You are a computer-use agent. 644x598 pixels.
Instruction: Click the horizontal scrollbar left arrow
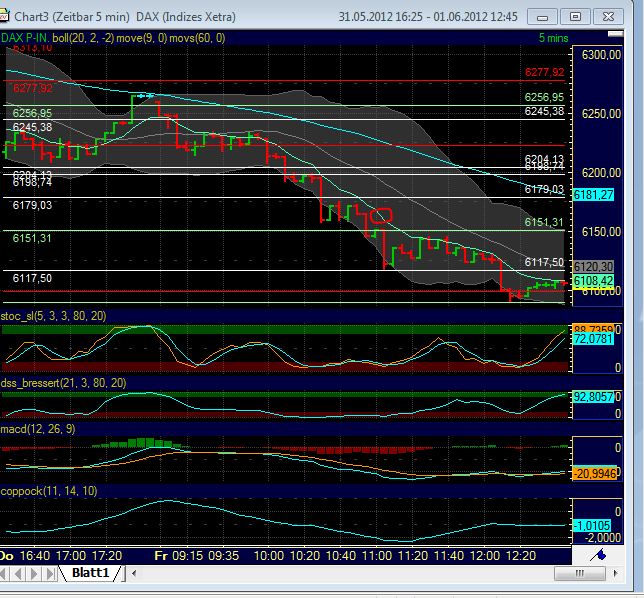(x=134, y=573)
